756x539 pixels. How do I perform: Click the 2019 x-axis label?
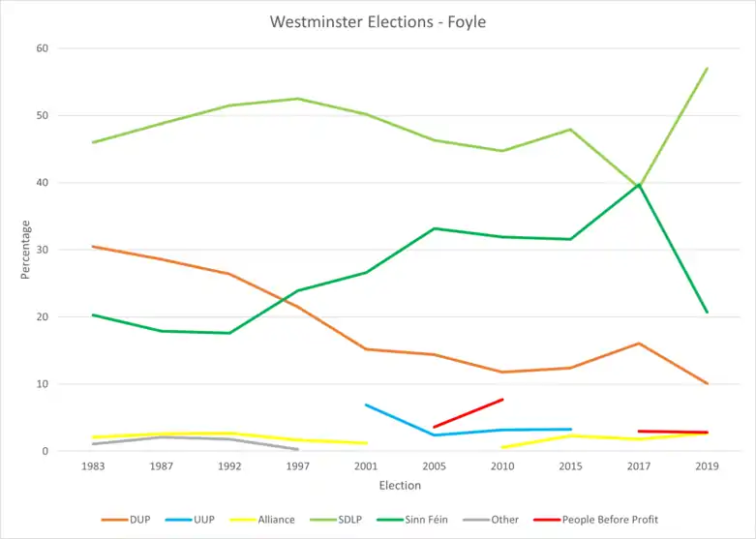click(708, 465)
